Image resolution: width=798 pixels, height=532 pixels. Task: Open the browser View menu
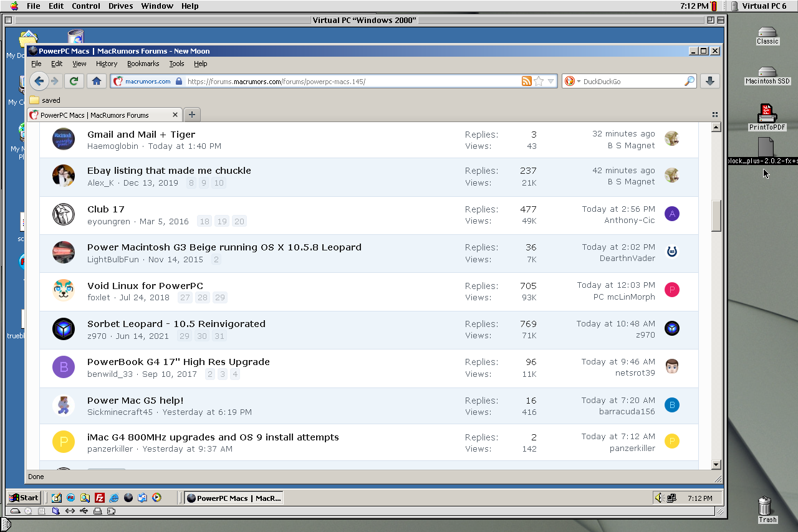79,64
